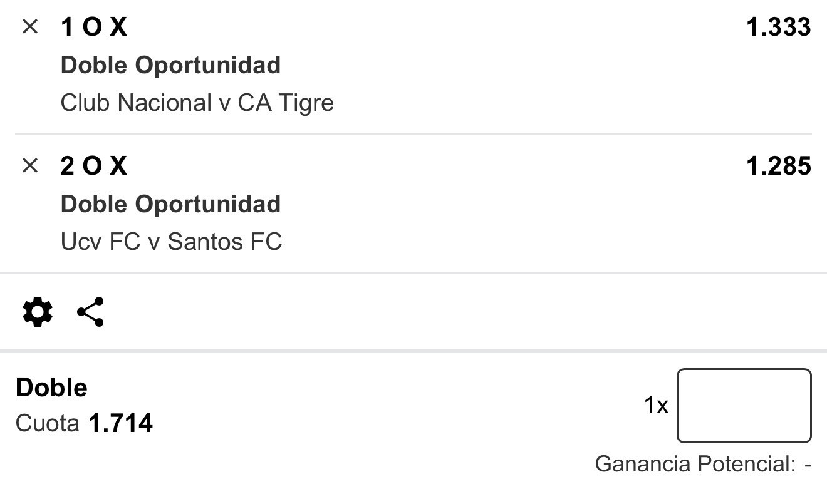Screen dimensions: 827x504
Task: Remove the 2 O X selection
Action: coord(30,166)
